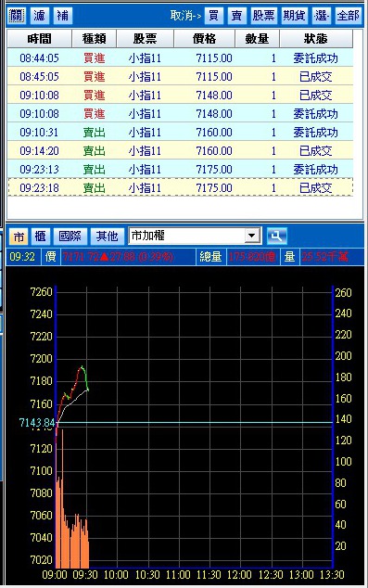Image resolution: width=368 pixels, height=588 pixels.
Task: Open the 其他 others tab
Action: tap(108, 236)
